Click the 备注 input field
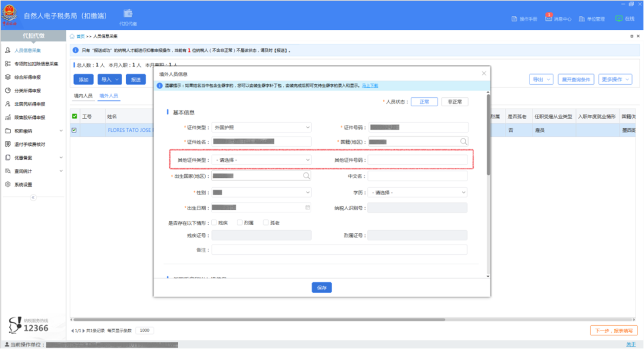Viewport: 644px width, 349px height. (339, 249)
